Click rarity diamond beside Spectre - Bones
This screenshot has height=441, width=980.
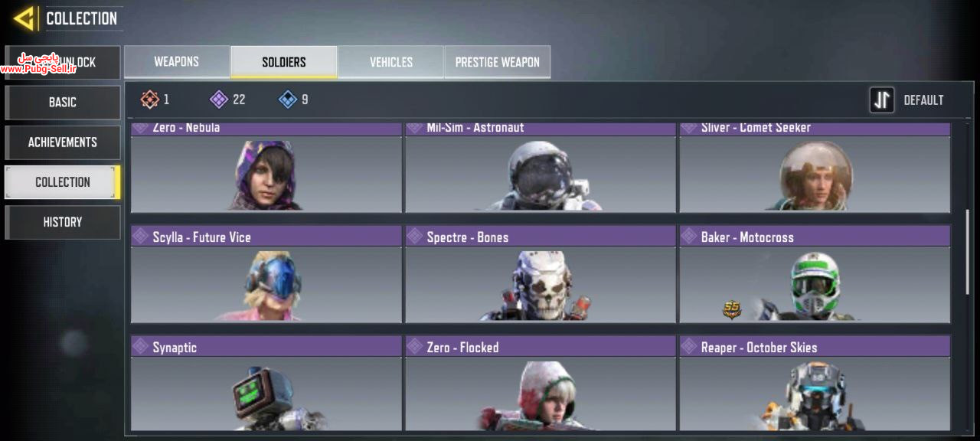click(415, 237)
